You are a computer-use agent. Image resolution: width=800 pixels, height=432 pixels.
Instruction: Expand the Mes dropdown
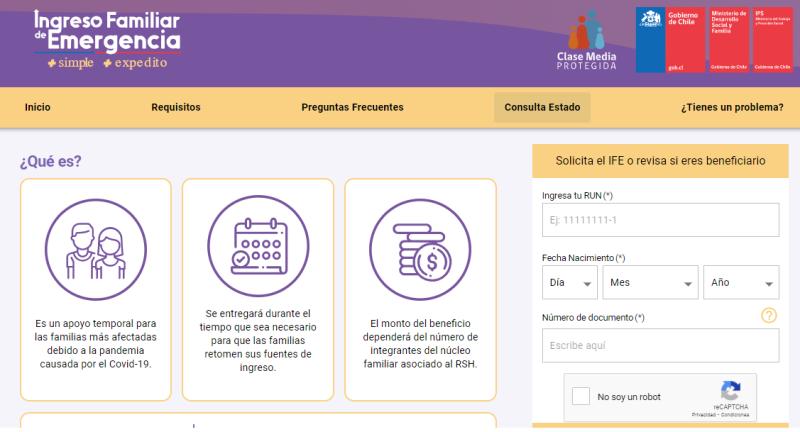pyautogui.click(x=650, y=282)
